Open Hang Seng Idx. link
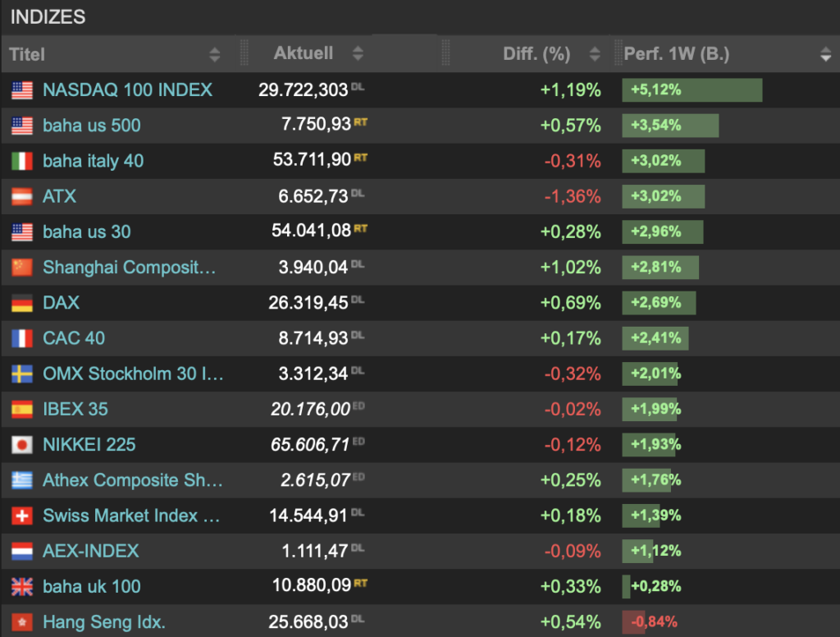Image resolution: width=840 pixels, height=637 pixels. pos(104,622)
